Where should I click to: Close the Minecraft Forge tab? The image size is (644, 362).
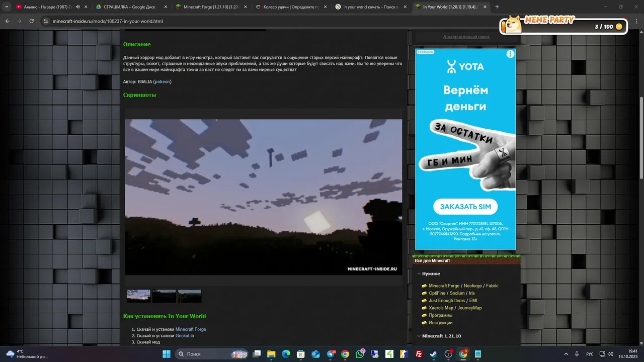click(x=246, y=7)
